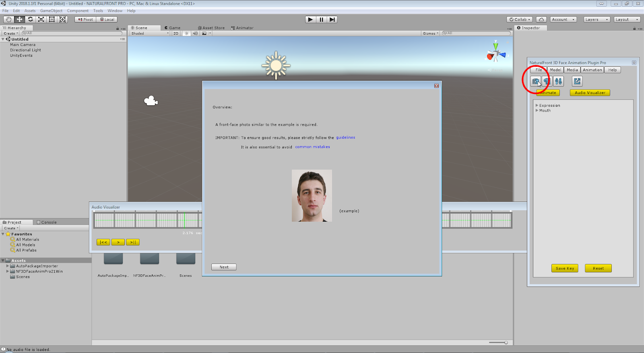Screen dimensions: 644x353
Task: Select the combined Transform tool
Action: (63, 19)
